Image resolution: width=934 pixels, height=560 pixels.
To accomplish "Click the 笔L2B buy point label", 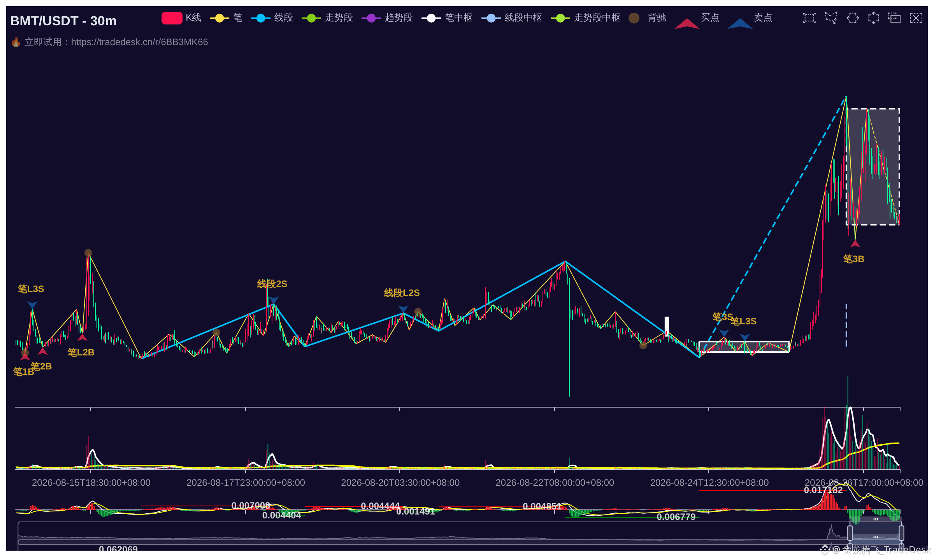I will tap(81, 352).
